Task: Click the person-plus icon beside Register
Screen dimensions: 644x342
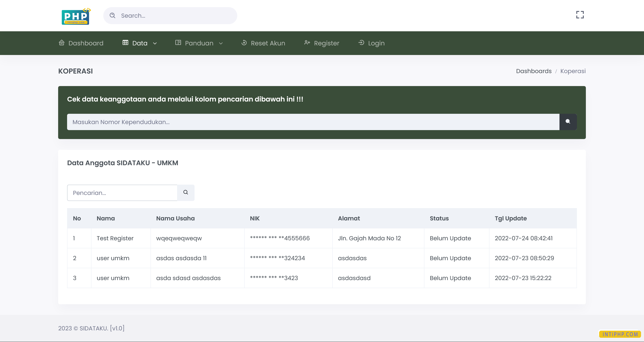Action: pos(307,43)
